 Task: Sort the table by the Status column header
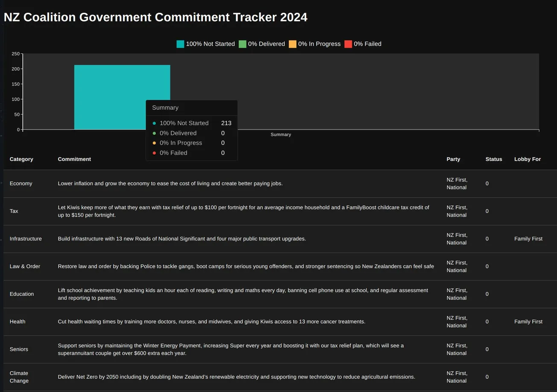click(x=494, y=159)
